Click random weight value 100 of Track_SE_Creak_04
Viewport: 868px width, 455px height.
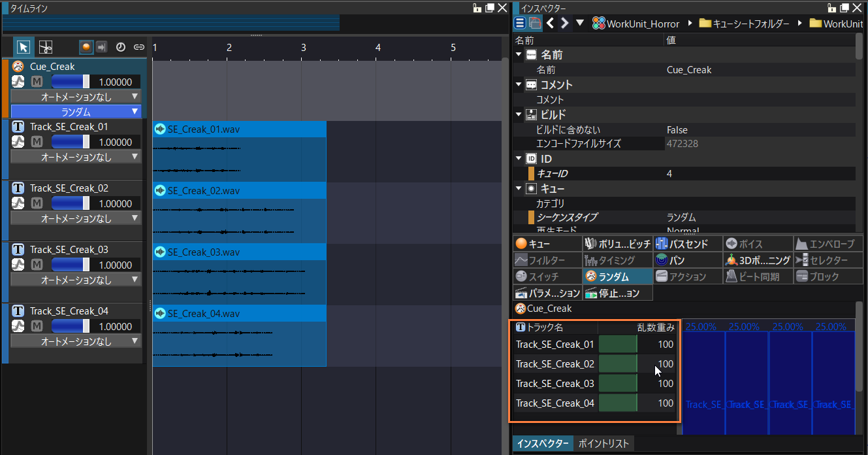(x=666, y=403)
